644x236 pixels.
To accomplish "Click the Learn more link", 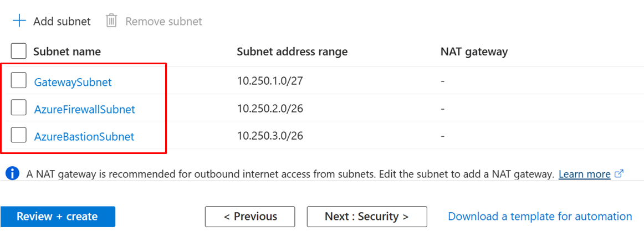I will tap(584, 174).
